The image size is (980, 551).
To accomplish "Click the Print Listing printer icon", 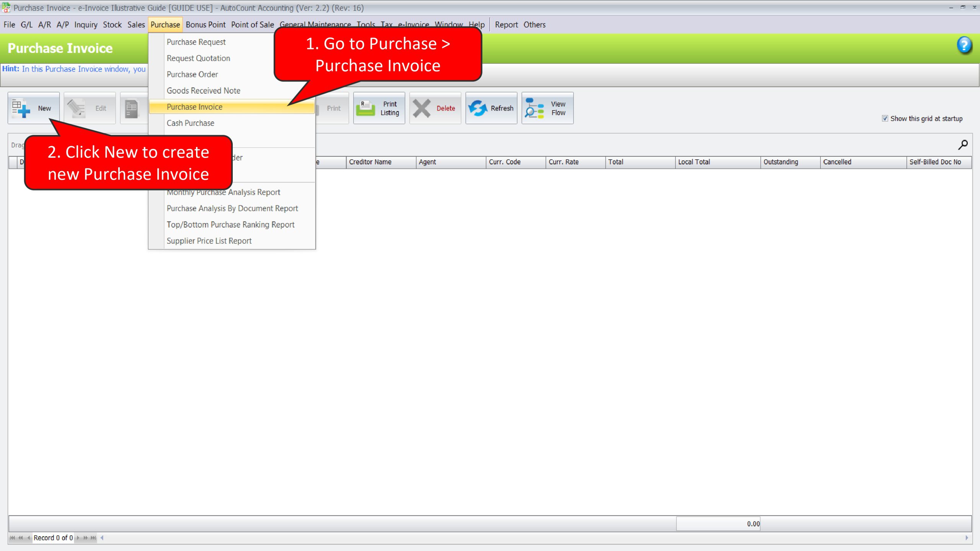I will [366, 108].
